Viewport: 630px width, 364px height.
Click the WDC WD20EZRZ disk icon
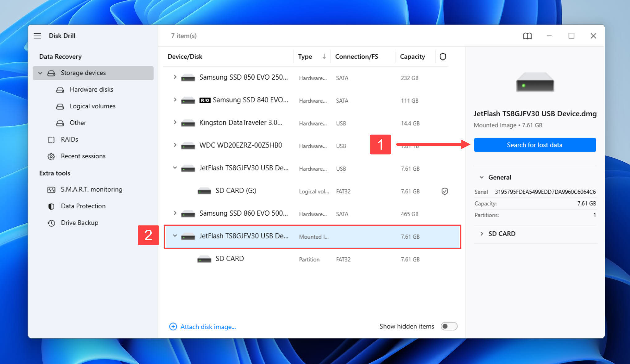pos(188,146)
